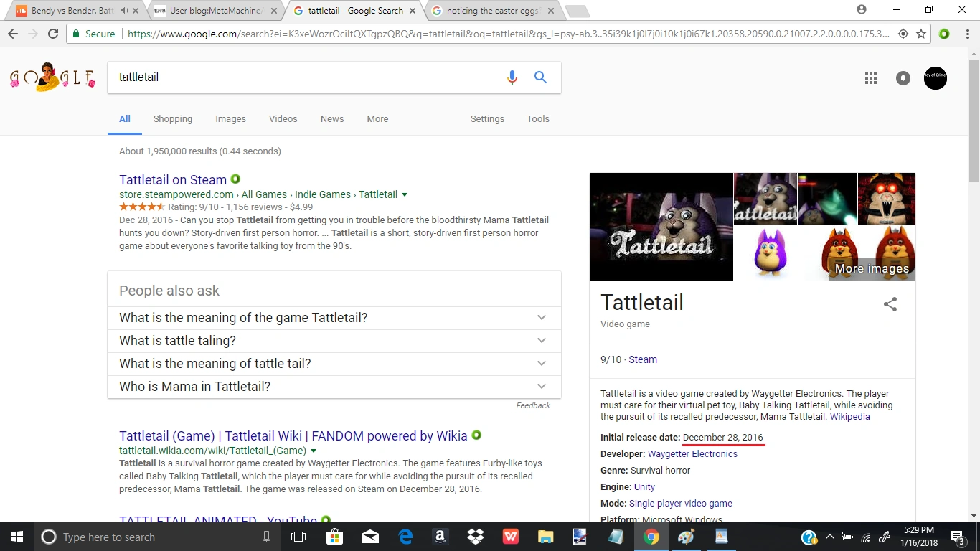Image resolution: width=980 pixels, height=551 pixels.
Task: Expand 'What is the meaning of the game Tattletail?'
Action: 334,318
